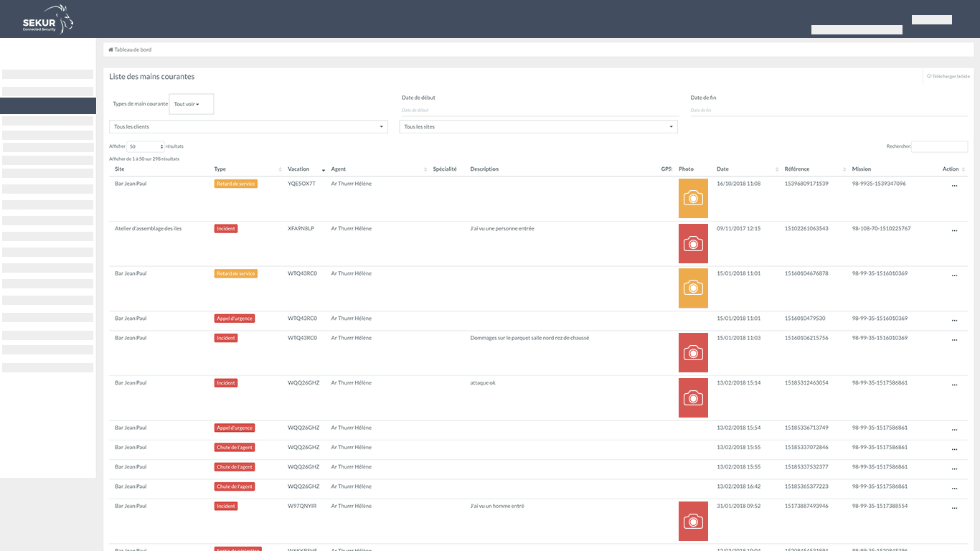This screenshot has width=980, height=551.
Task: Go to 'Tableau de bord' breadcrumb
Action: (x=132, y=50)
